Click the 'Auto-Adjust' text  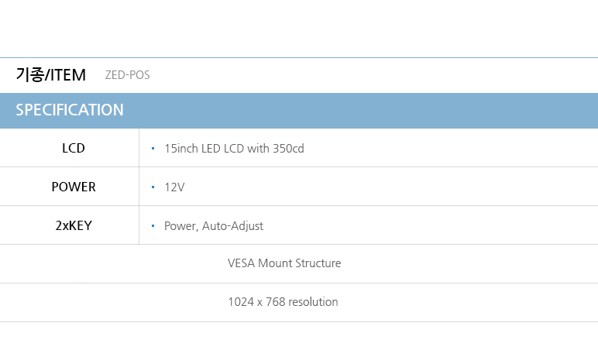click(234, 225)
